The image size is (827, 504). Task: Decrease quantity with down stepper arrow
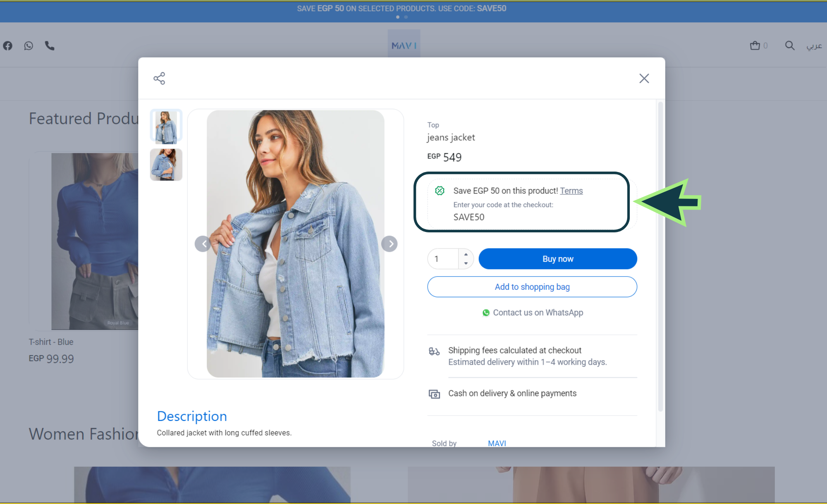tap(466, 263)
